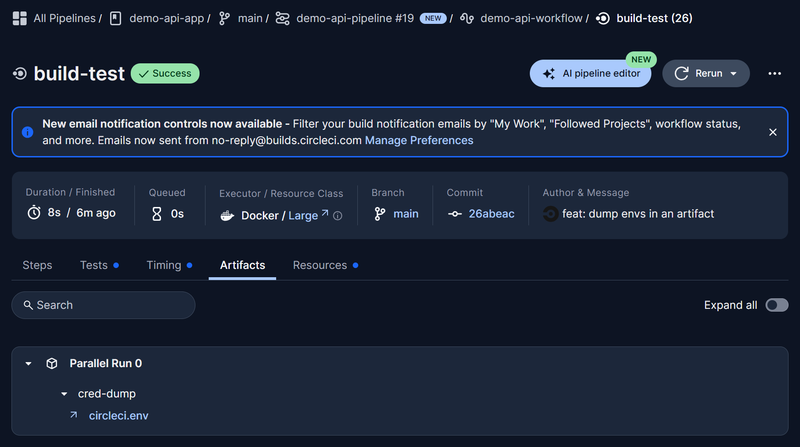Click the three-dots more options icon
The width and height of the screenshot is (800, 447).
pyautogui.click(x=774, y=73)
